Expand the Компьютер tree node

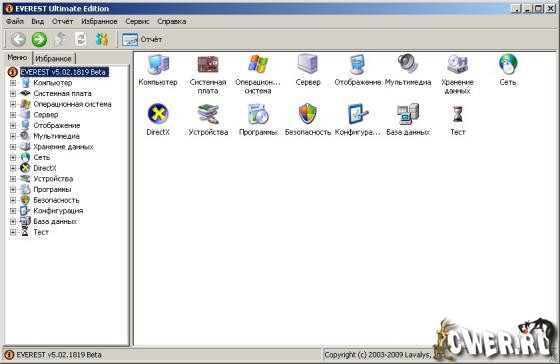(13, 83)
